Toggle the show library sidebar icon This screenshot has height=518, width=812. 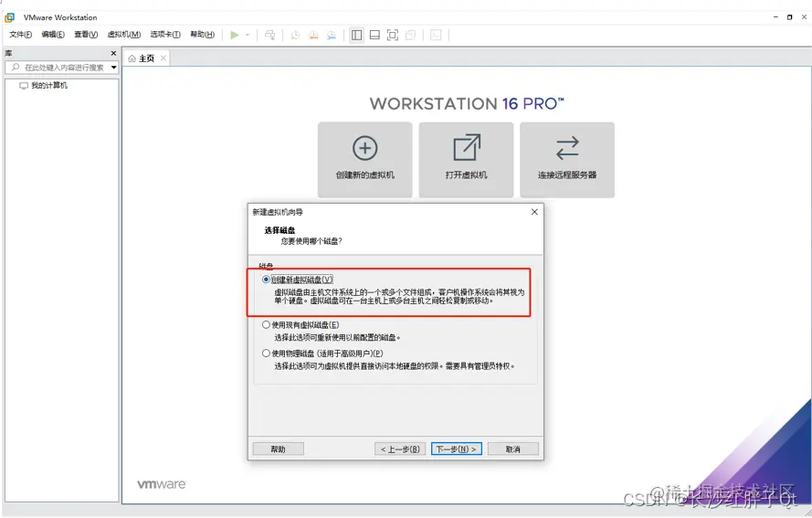(x=357, y=35)
